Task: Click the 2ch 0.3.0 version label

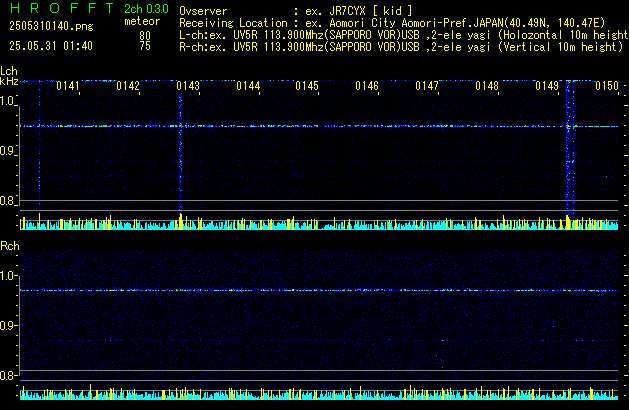Action: (146, 9)
